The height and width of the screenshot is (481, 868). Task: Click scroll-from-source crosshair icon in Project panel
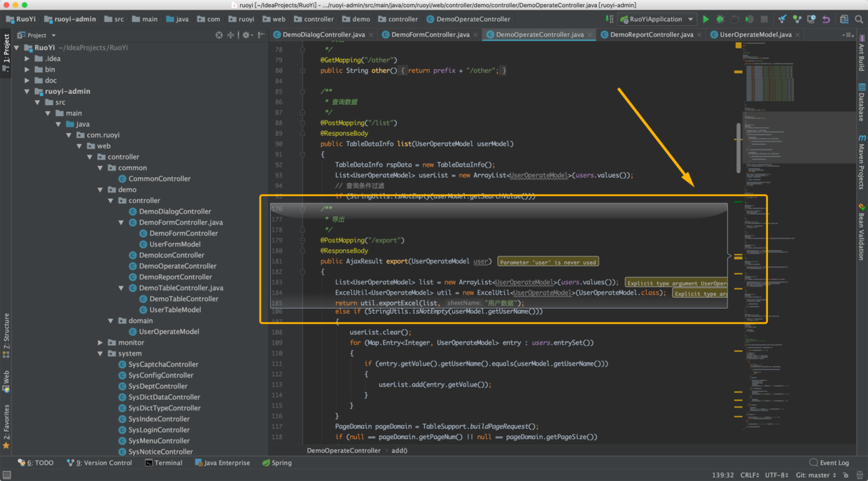(x=219, y=35)
